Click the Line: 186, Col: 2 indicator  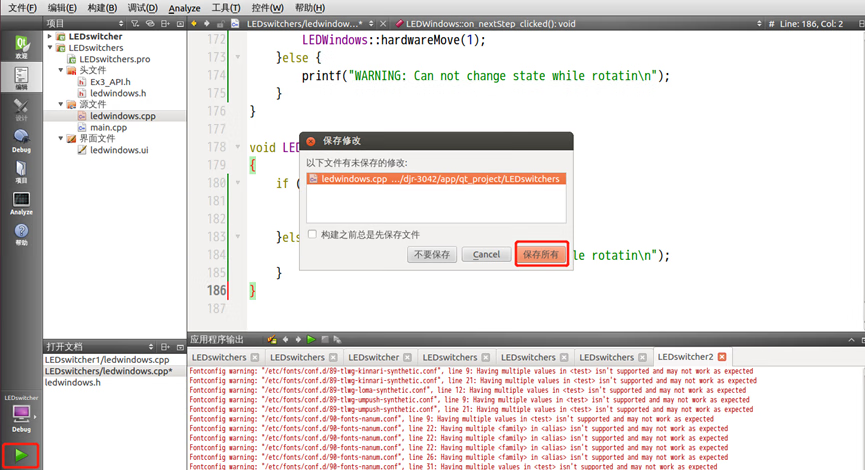tap(811, 24)
